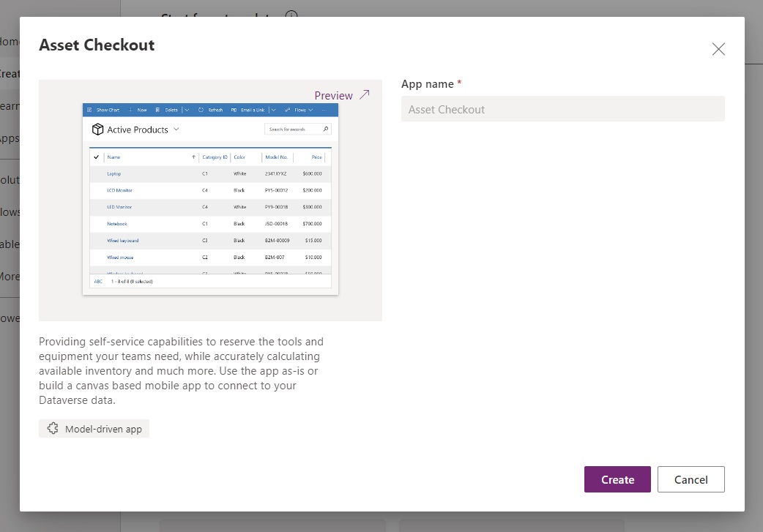Screen dimensions: 763x532
Task: Click the search magnifier icon in preview
Action: (x=326, y=130)
